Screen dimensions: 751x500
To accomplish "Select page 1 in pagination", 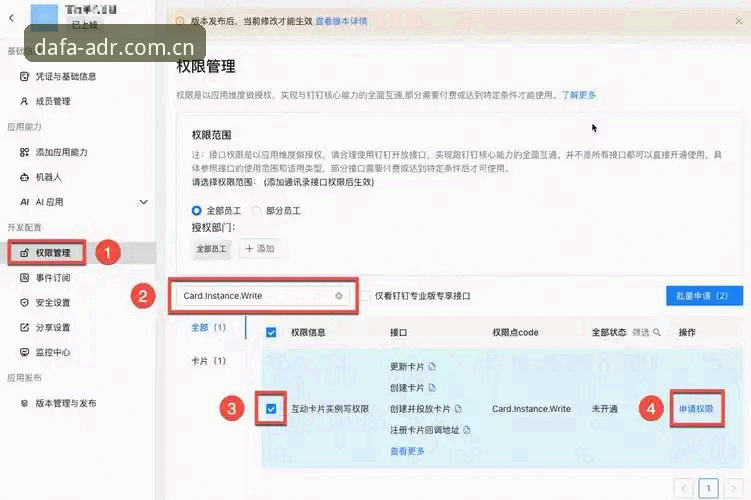I will (708, 488).
